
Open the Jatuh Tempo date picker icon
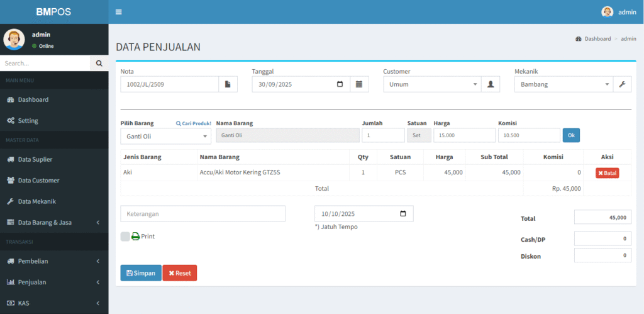(403, 214)
